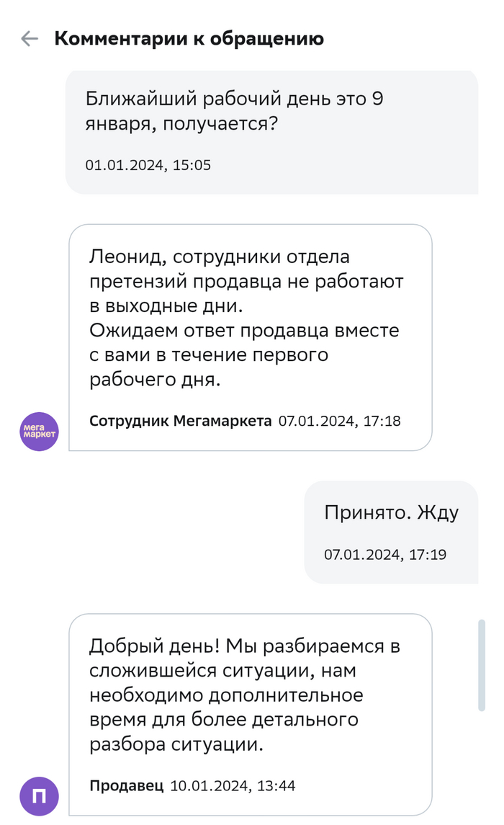Image resolution: width=504 pixels, height=825 pixels.
Task: Open the "Сотрудник Мегамаркета" sender label
Action: coord(181,421)
